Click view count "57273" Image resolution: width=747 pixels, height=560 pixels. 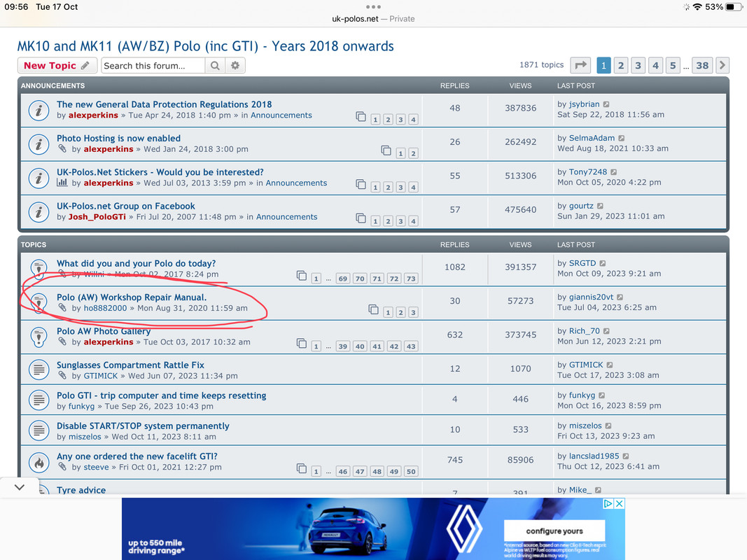[x=521, y=301]
